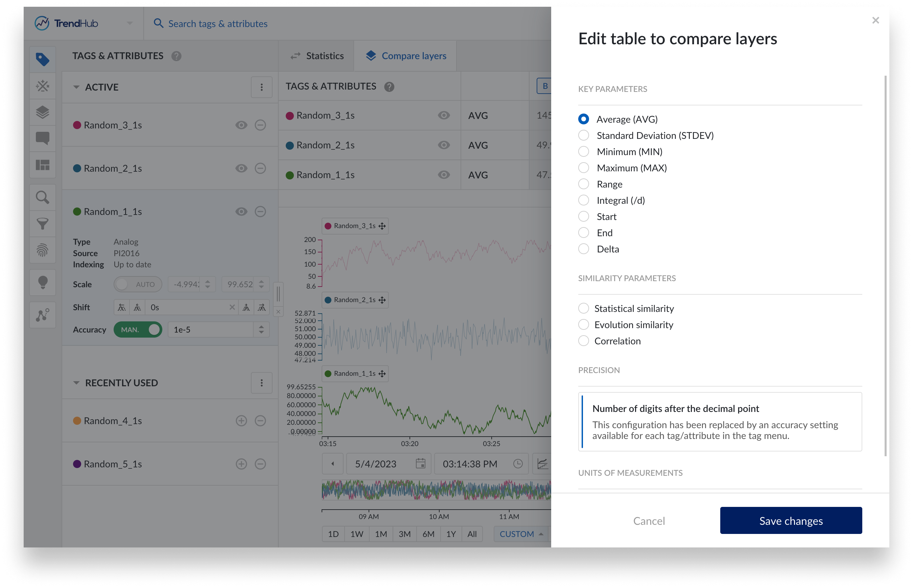Switch to the Compare layers tab

point(406,56)
